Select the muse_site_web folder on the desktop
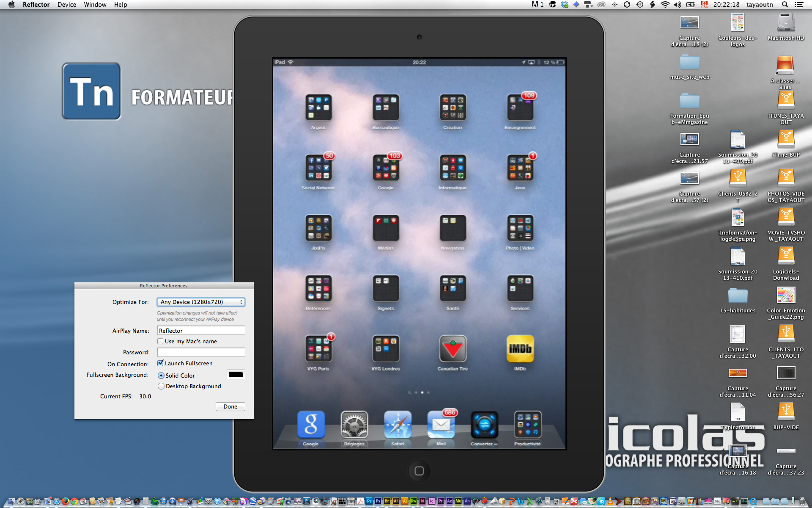 pyautogui.click(x=689, y=62)
